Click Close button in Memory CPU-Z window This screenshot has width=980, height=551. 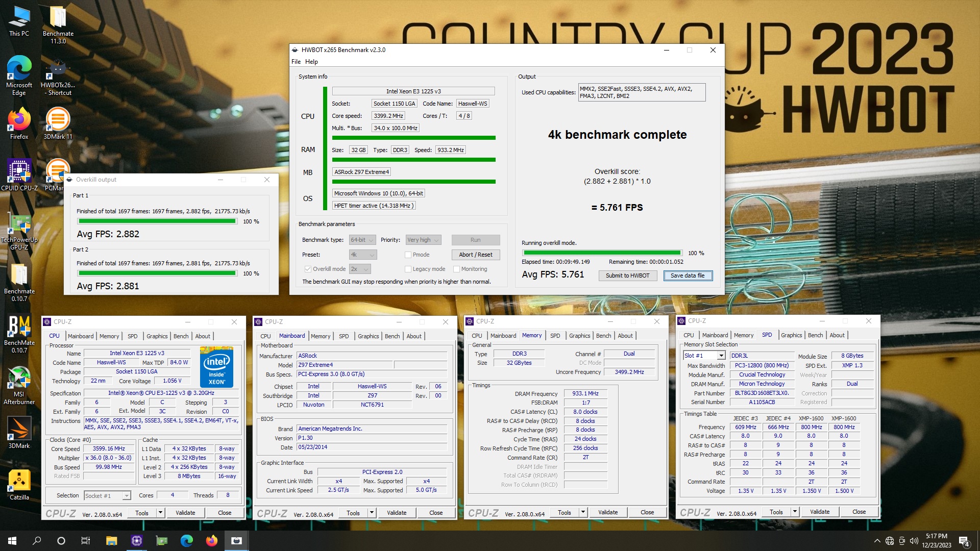647,512
